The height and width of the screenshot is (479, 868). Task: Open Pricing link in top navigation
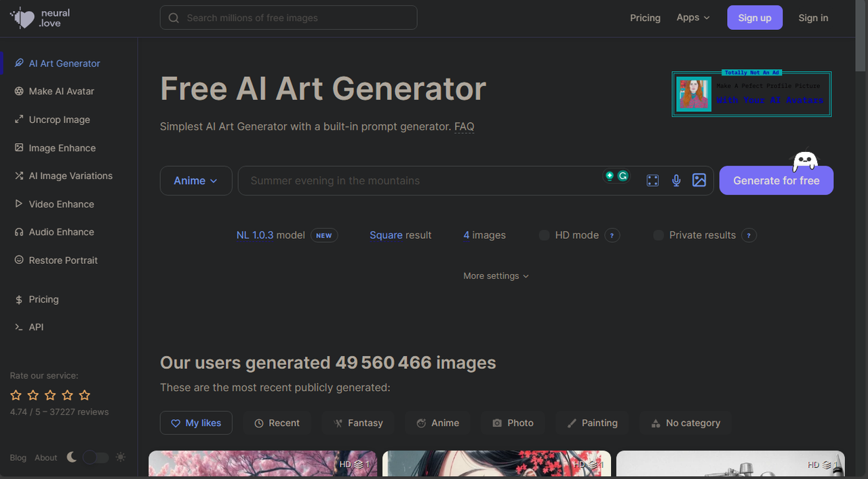(645, 18)
